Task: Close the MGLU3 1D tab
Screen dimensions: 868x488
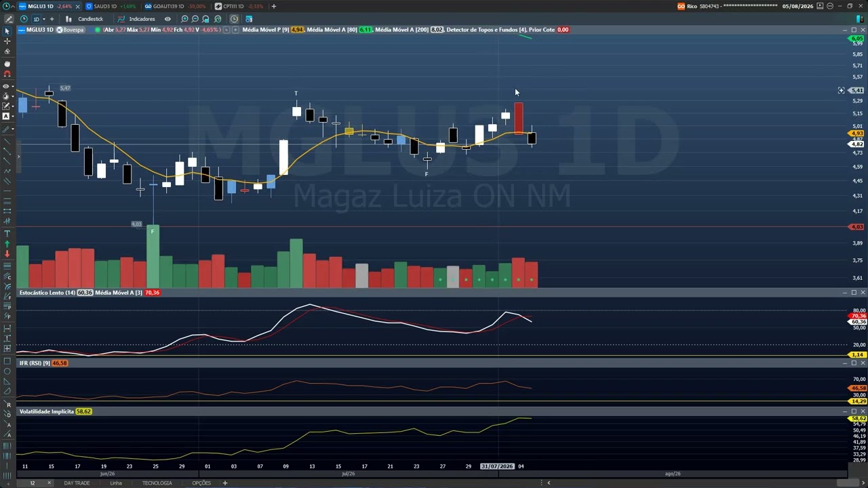Action: click(x=77, y=6)
